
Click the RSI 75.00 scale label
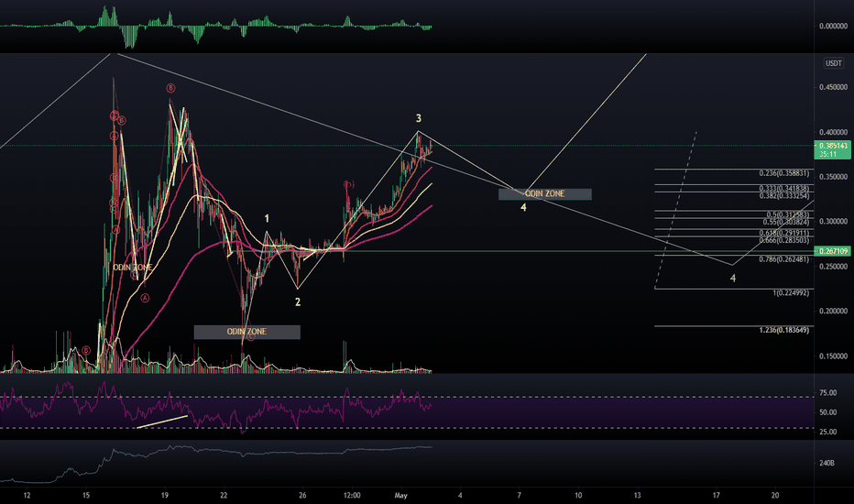click(x=827, y=393)
